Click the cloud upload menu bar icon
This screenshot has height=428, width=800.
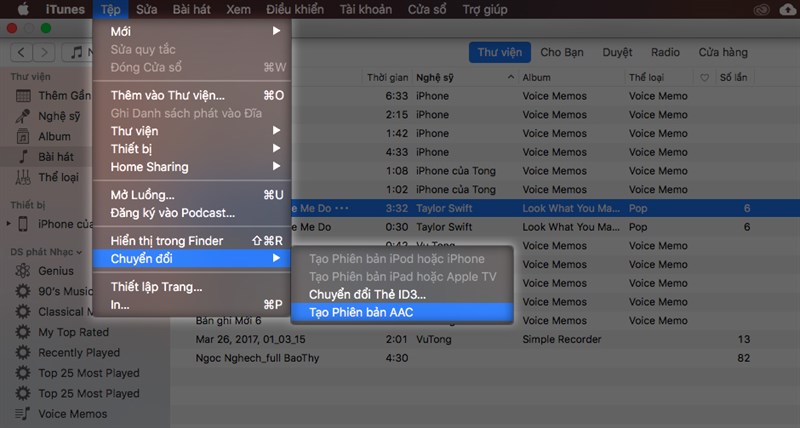tap(789, 10)
